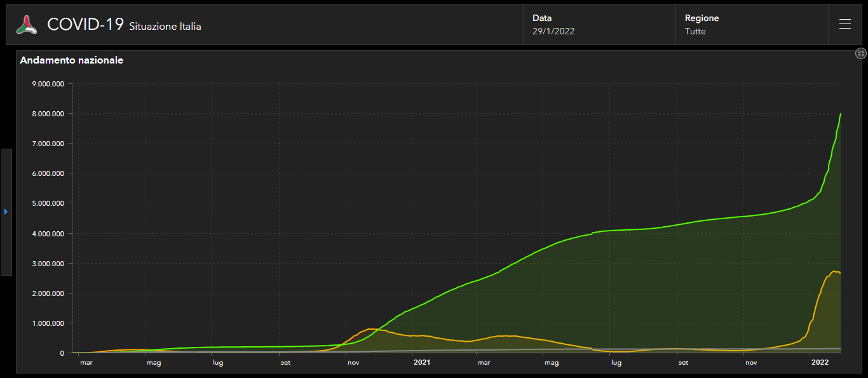This screenshot has width=868, height=378.
Task: Click the first mar label on the time axis
Action: click(86, 363)
